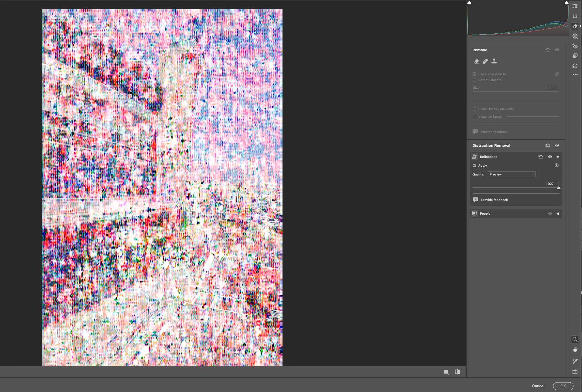Open the Edit adjustments panel icon
The height and width of the screenshot is (392, 582).
(575, 6)
